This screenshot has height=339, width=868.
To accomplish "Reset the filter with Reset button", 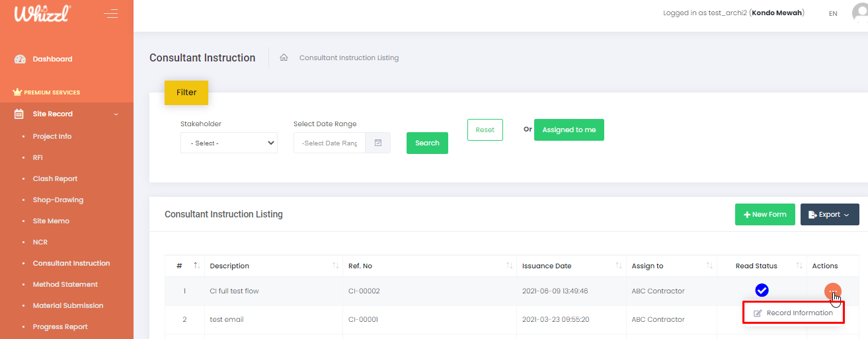I will [x=485, y=130].
